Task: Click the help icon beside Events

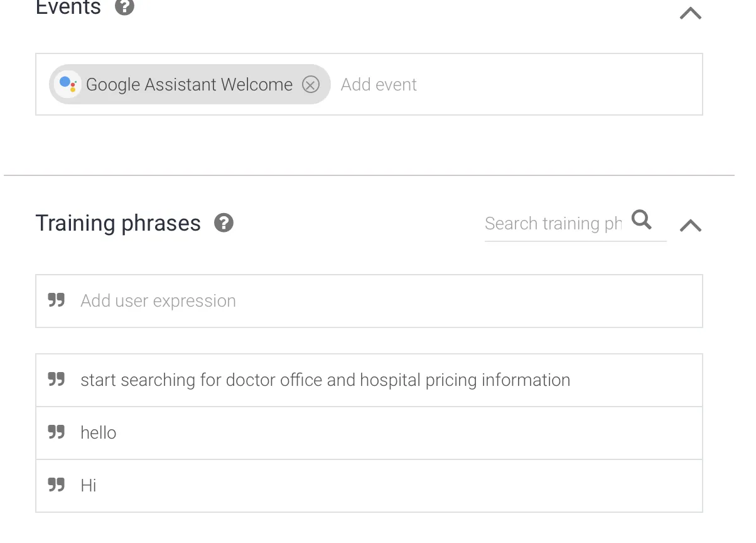Action: point(125,7)
